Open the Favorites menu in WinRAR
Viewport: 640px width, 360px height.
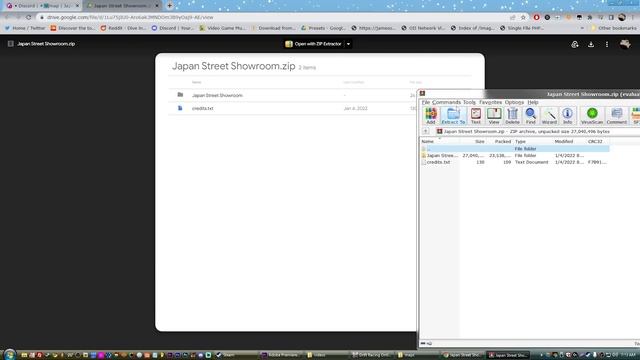click(x=491, y=102)
